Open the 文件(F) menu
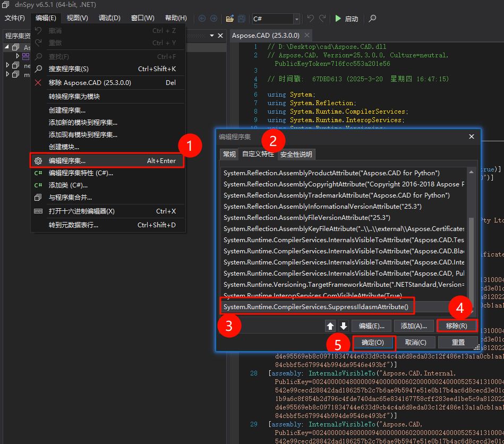The height and width of the screenshot is (444, 504). 15,18
